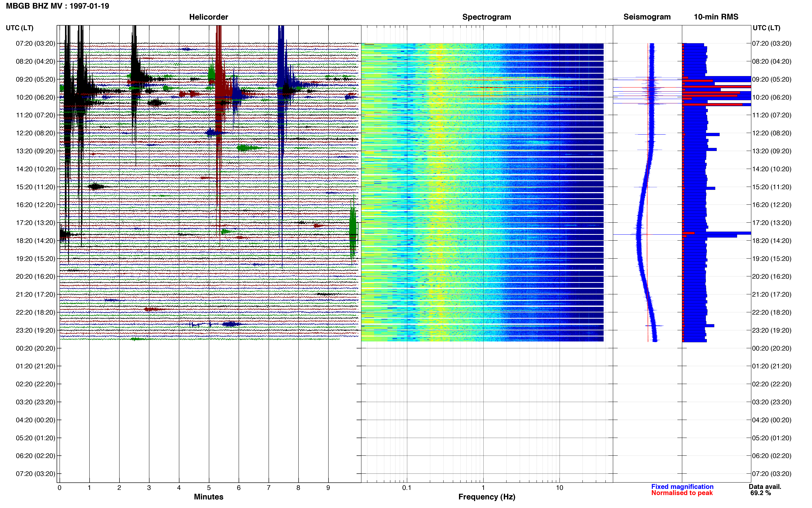The height and width of the screenshot is (508, 812).
Task: Click left time label 17:20 (13:20)
Action: [x=36, y=223]
